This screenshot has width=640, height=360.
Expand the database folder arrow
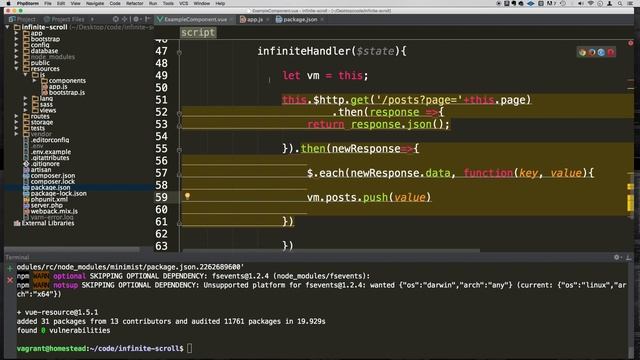[16, 51]
